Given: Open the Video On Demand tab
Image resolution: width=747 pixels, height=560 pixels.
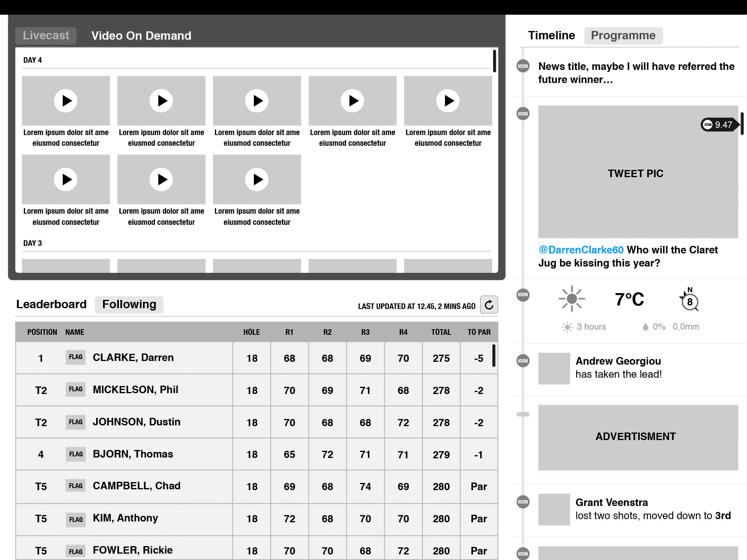Looking at the screenshot, I should [x=141, y=35].
